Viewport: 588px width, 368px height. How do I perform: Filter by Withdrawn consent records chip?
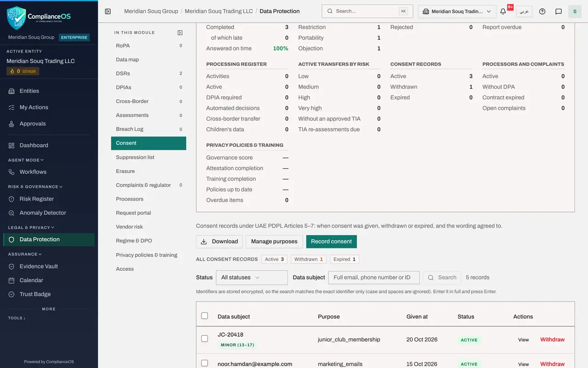(x=308, y=259)
